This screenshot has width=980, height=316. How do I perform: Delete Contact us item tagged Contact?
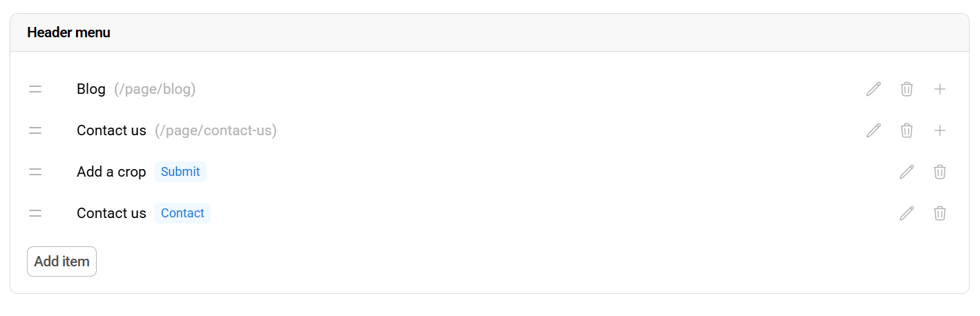click(x=940, y=213)
